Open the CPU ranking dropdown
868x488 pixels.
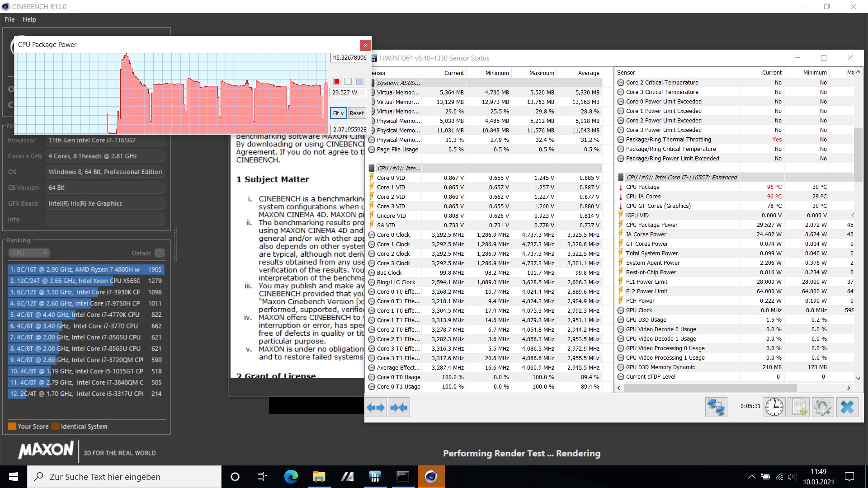(29, 253)
